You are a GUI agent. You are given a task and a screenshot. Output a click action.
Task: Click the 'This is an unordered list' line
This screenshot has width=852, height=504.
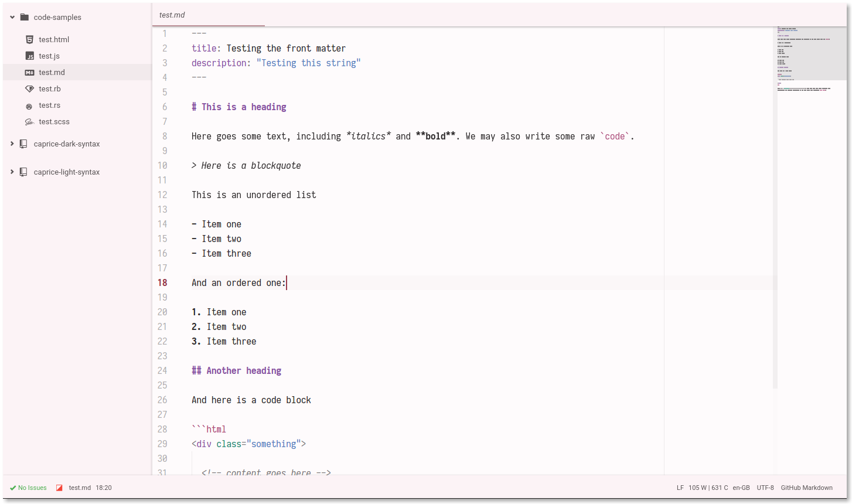coord(254,195)
